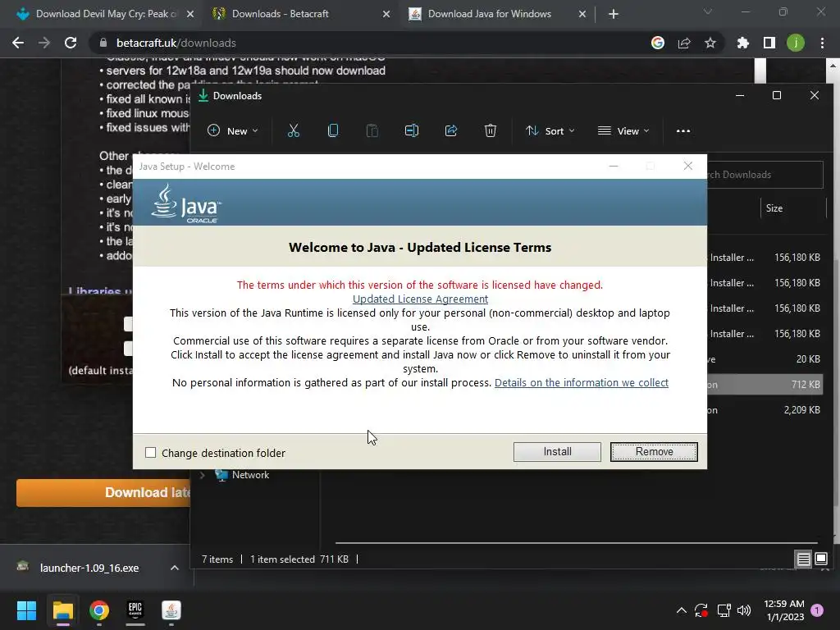Open the Chrome tab search chevron
Screen dimensions: 840x630
click(708, 11)
